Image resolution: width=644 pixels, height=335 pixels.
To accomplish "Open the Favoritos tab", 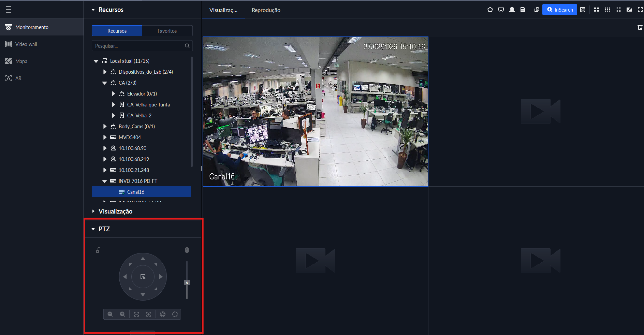I will (167, 31).
